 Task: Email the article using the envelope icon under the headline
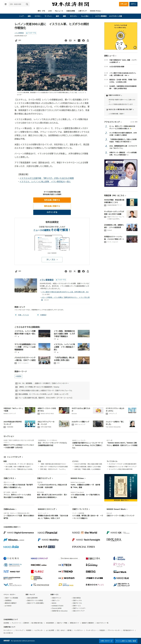(x=70, y=40)
